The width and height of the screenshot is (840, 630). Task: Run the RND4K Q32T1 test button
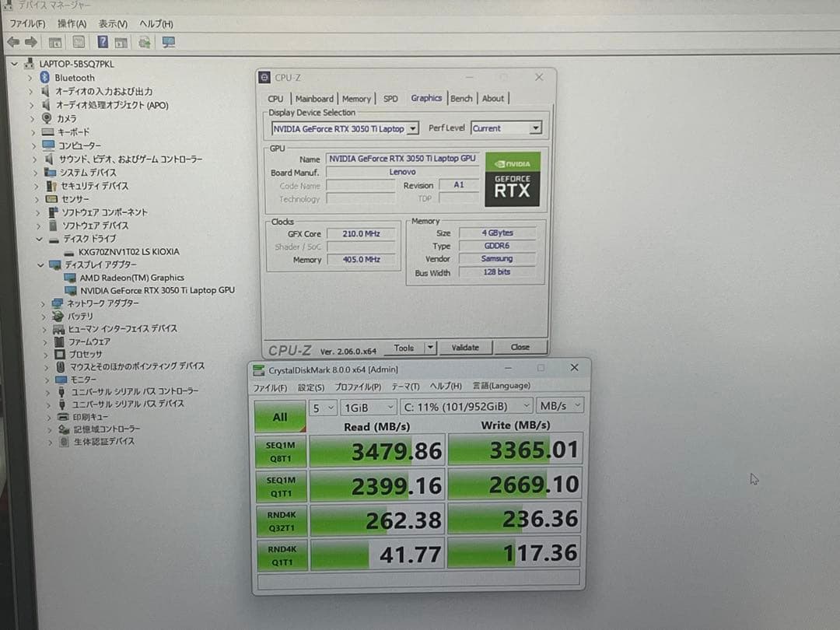(x=282, y=521)
